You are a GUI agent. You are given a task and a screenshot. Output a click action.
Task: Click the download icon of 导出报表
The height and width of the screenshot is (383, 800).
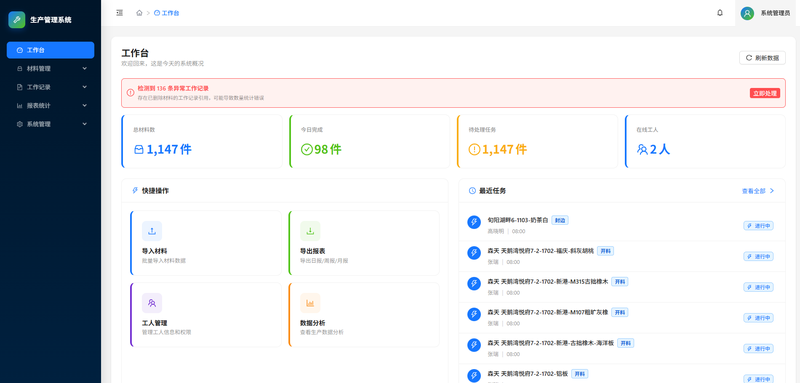tap(310, 231)
